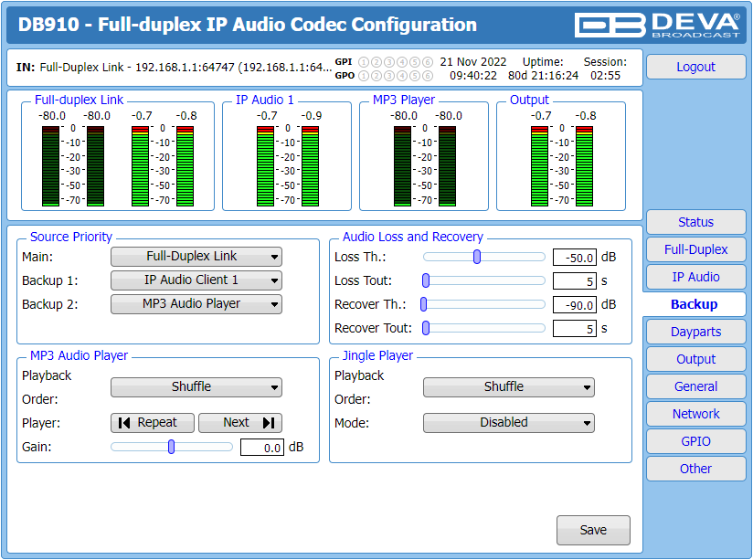Click the Uptime value 80d 21:16:24
753x560 pixels.
[x=543, y=76]
